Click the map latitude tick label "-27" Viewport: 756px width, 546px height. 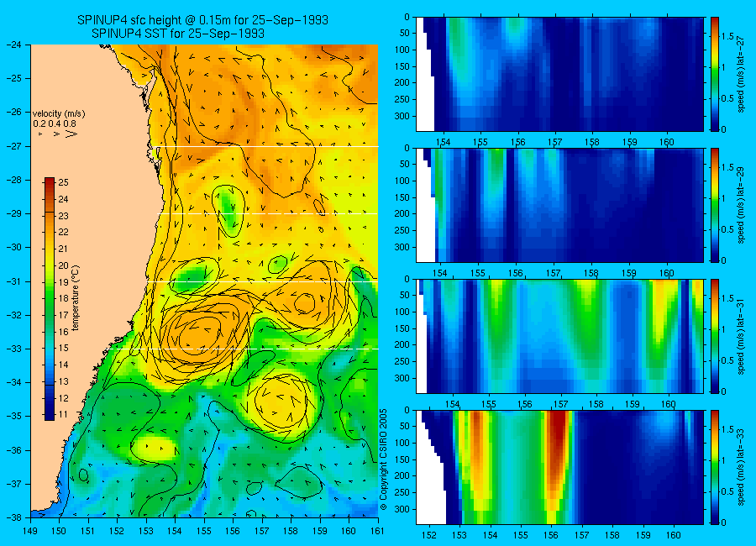pyautogui.click(x=13, y=146)
